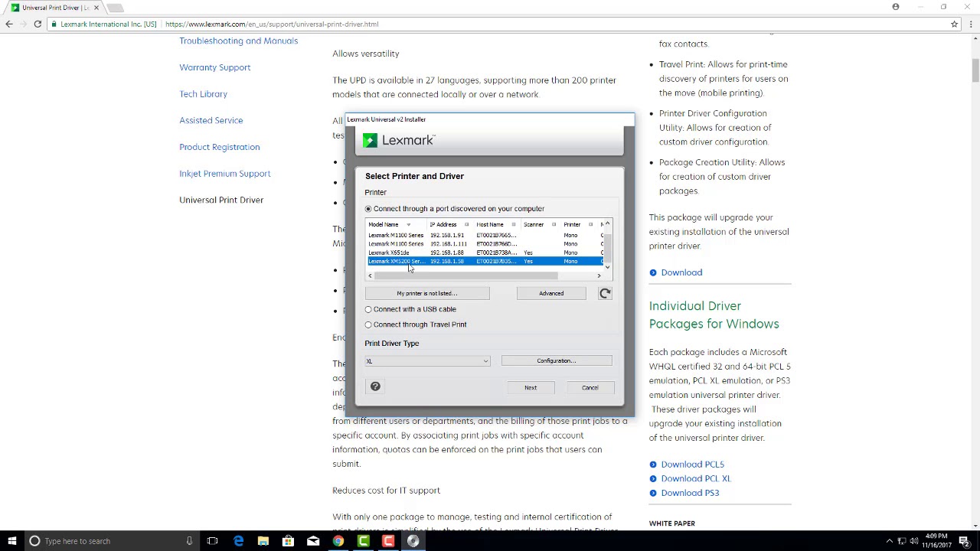Screen dimensions: 980x551
Task: Open the green Camtasia taskbar icon
Action: [x=363, y=541]
